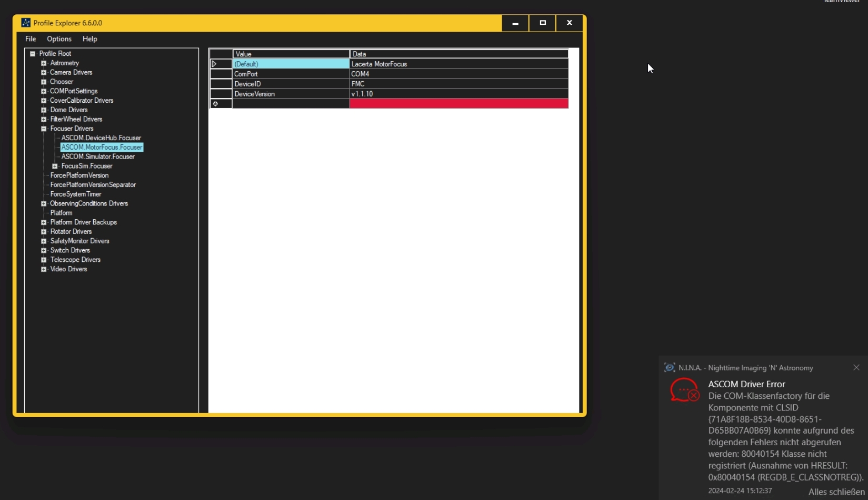Click the DeviceVersion value cell

click(x=291, y=94)
